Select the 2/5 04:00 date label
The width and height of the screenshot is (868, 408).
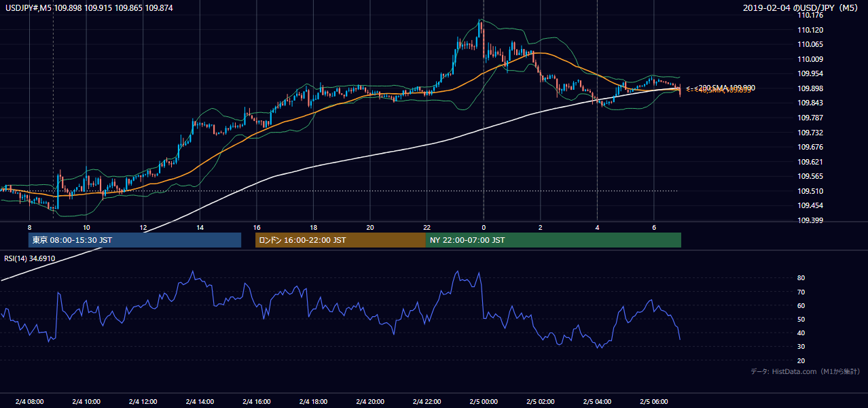tap(597, 401)
